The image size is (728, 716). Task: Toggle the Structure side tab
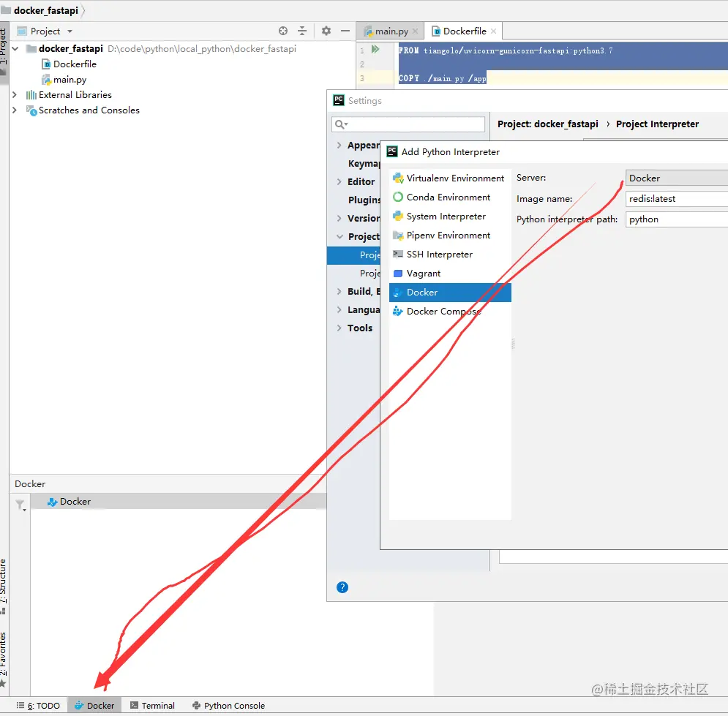pyautogui.click(x=4, y=586)
